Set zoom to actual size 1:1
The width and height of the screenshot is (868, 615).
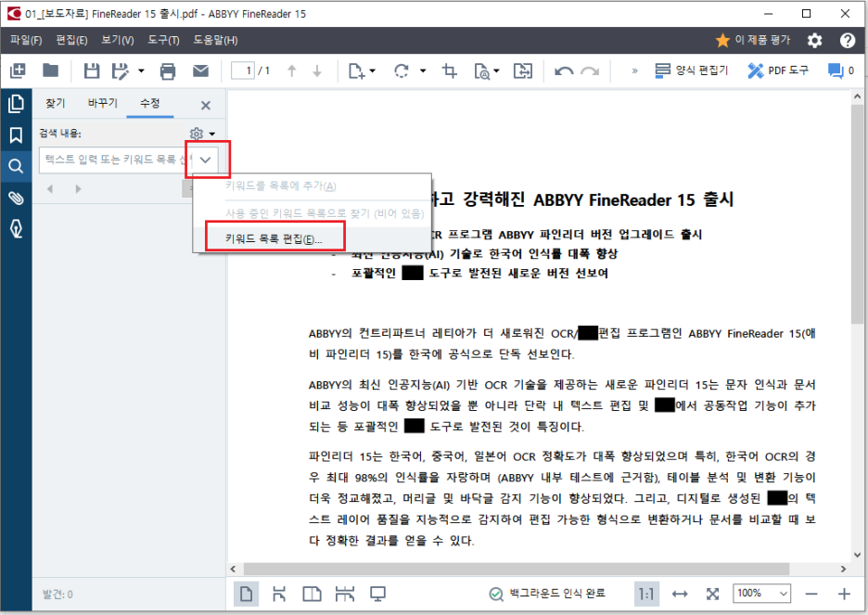[x=646, y=595]
